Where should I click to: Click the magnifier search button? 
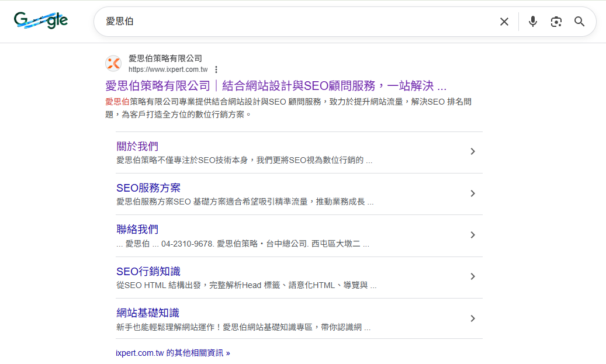(x=579, y=22)
